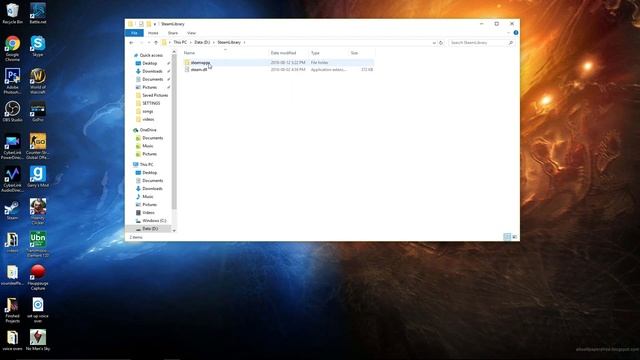The height and width of the screenshot is (360, 640).
Task: Open the Recycle Bin desktop icon
Action: [x=12, y=13]
